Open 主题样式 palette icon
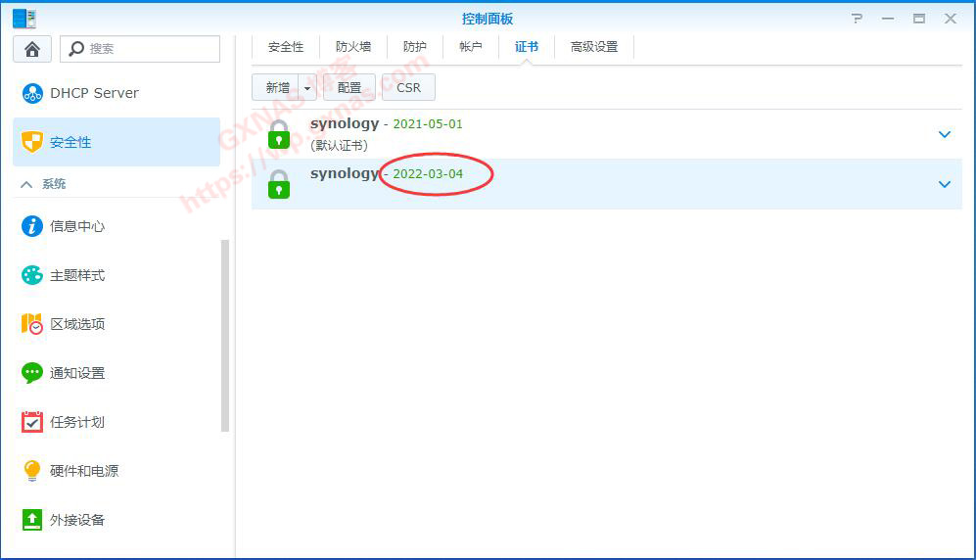This screenshot has height=560, width=976. [x=32, y=275]
